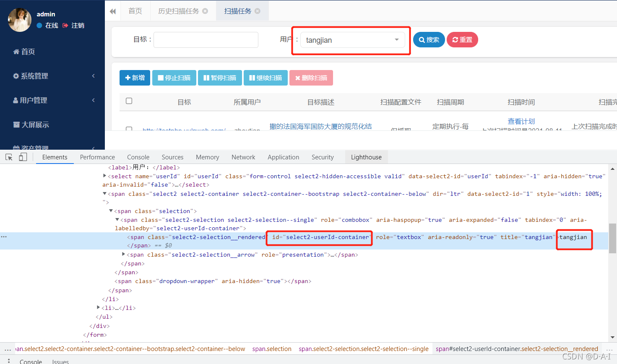Click DevTools scrollbar up arrow

point(613,169)
